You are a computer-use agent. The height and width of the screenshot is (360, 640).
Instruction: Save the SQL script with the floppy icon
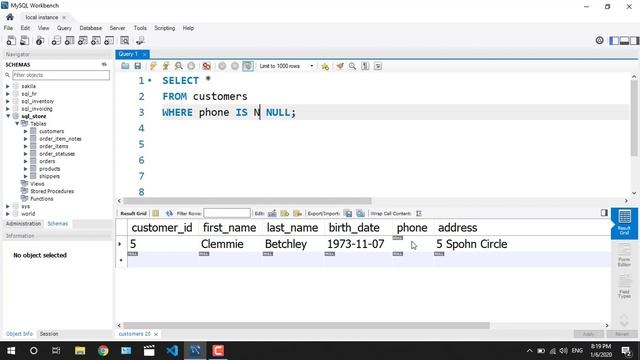[138, 66]
